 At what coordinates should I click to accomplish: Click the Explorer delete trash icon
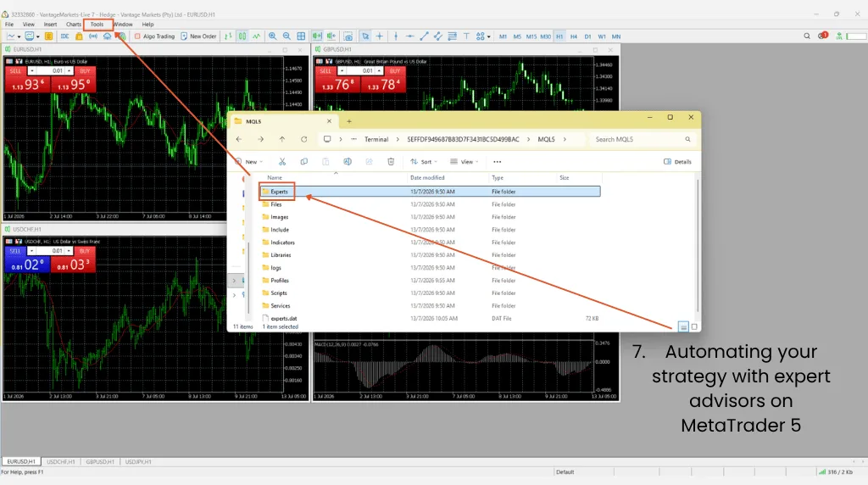click(391, 162)
